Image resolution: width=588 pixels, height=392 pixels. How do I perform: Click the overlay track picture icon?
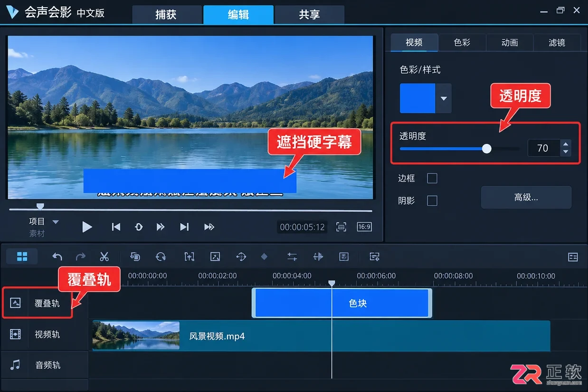pyautogui.click(x=15, y=303)
